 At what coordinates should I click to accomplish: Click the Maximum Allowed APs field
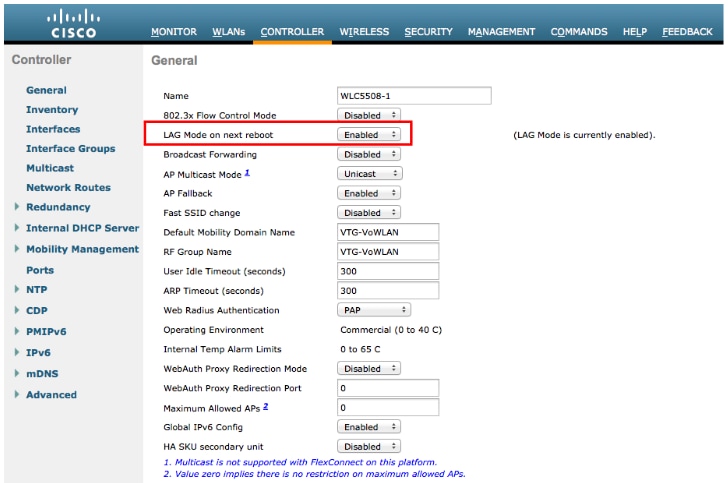tap(388, 408)
